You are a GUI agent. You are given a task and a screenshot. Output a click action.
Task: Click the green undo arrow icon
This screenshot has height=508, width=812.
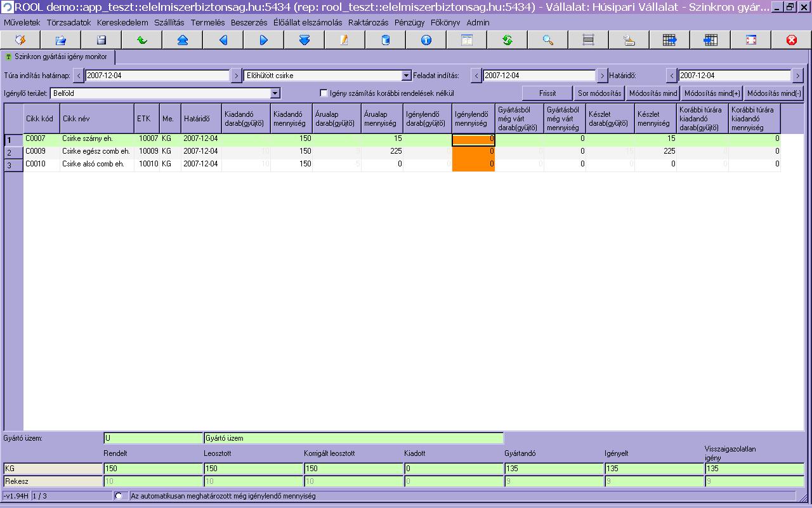pos(141,40)
